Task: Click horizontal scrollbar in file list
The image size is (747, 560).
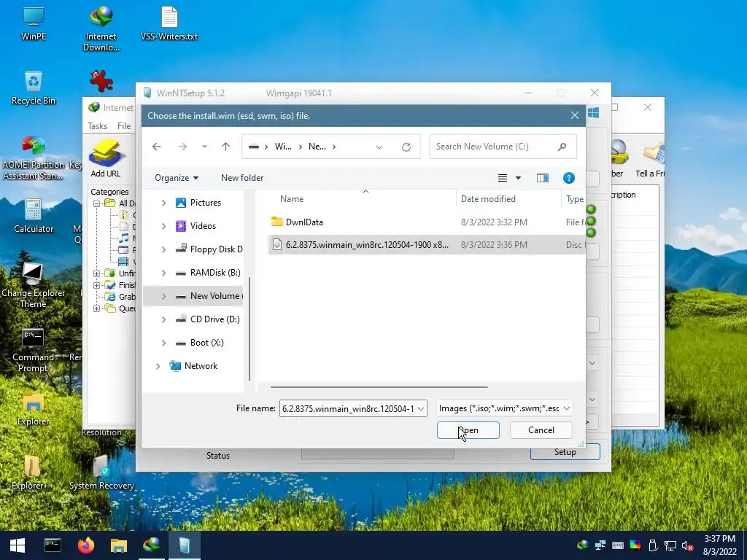Action: click(x=379, y=387)
